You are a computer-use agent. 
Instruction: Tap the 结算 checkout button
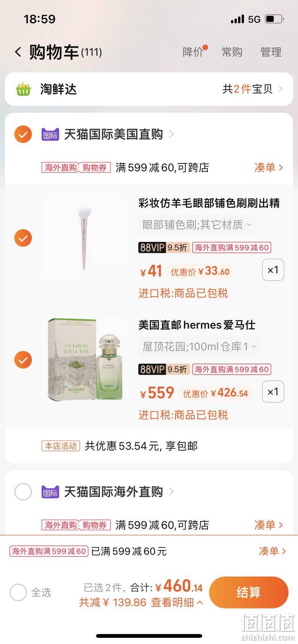249,592
